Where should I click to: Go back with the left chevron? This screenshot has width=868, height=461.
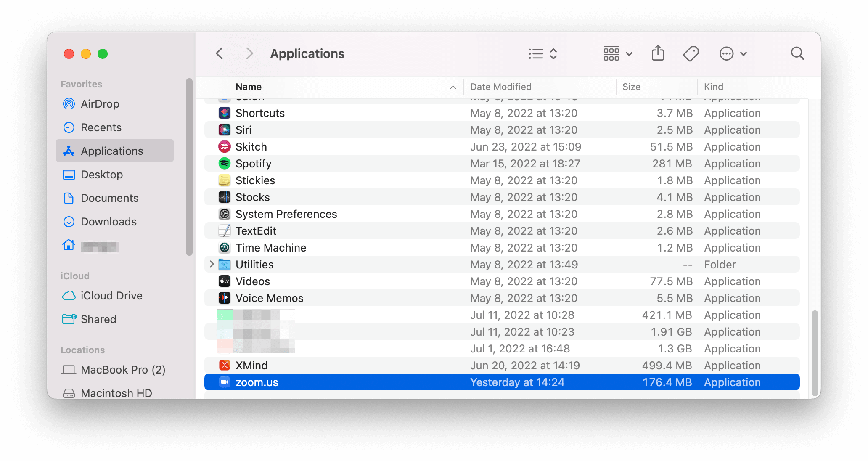(219, 53)
